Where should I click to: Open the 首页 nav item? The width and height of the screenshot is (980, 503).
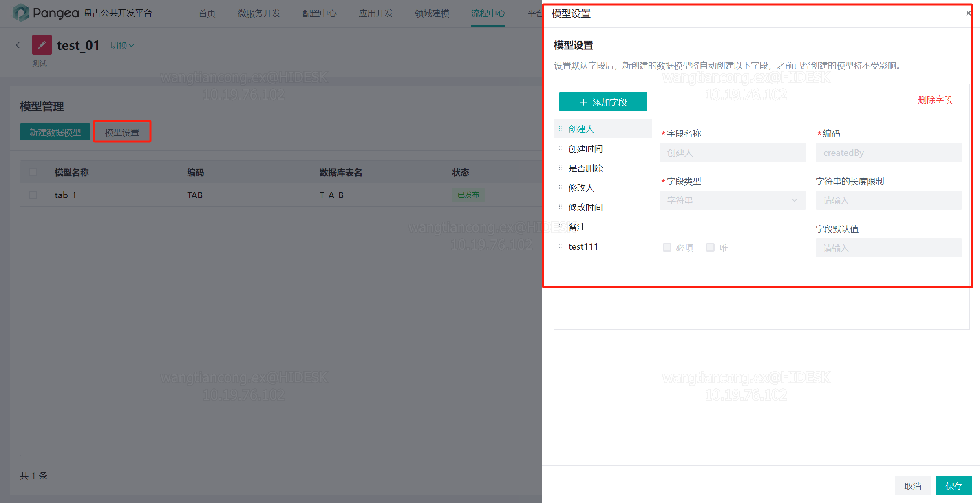207,13
